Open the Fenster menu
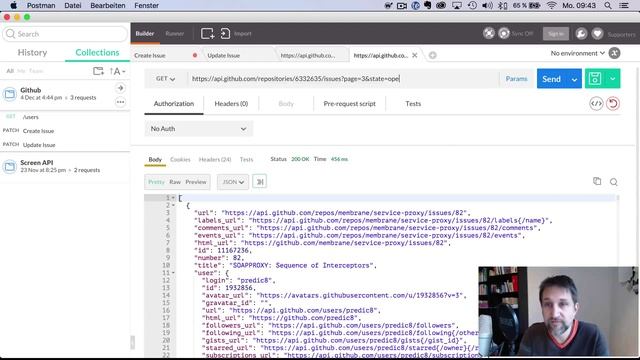The height and width of the screenshot is (360, 640). pyautogui.click(x=147, y=5)
